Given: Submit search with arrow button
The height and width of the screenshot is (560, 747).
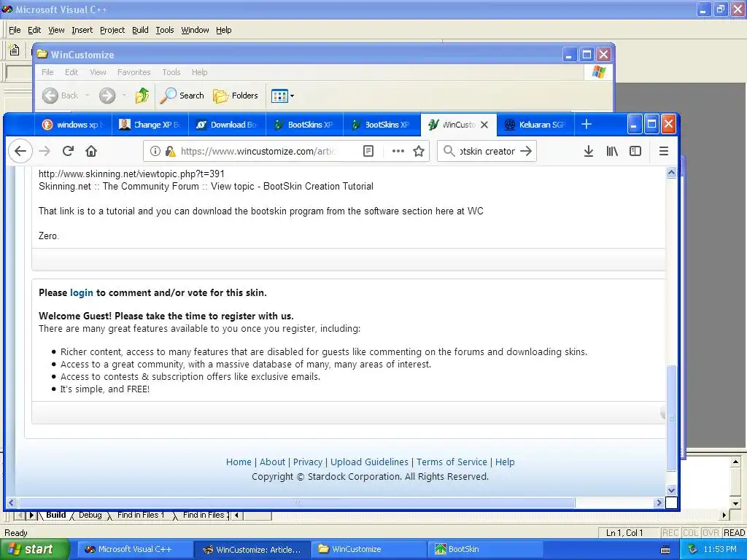Looking at the screenshot, I should tap(526, 152).
